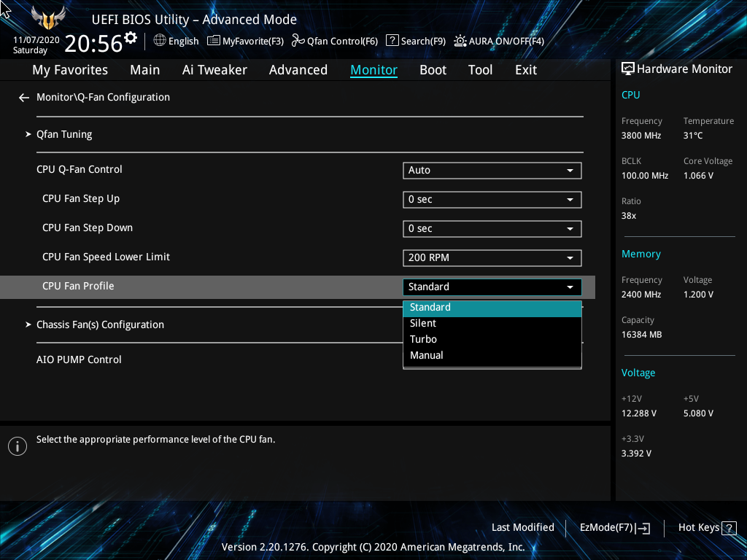Click the settings gear next to the clock

click(131, 38)
